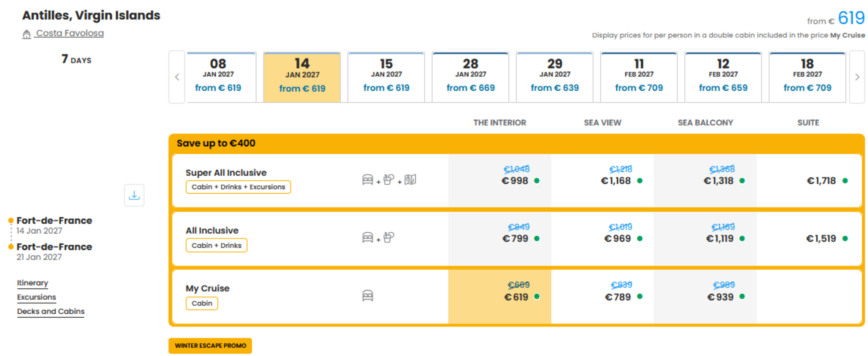Click the SEA BALCONY column header
Screen dimensions: 868x356
pyautogui.click(x=705, y=123)
